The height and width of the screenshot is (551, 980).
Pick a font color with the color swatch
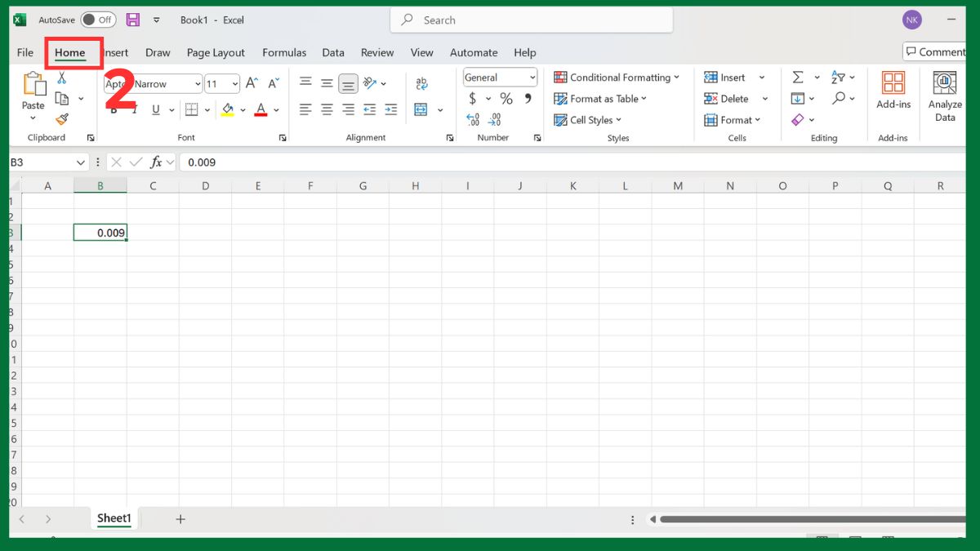(261, 109)
